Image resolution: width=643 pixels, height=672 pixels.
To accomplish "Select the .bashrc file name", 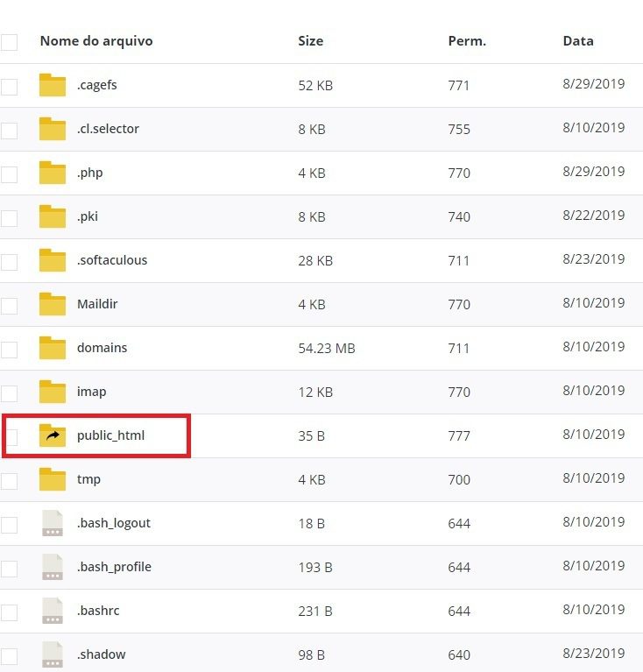I will [98, 611].
